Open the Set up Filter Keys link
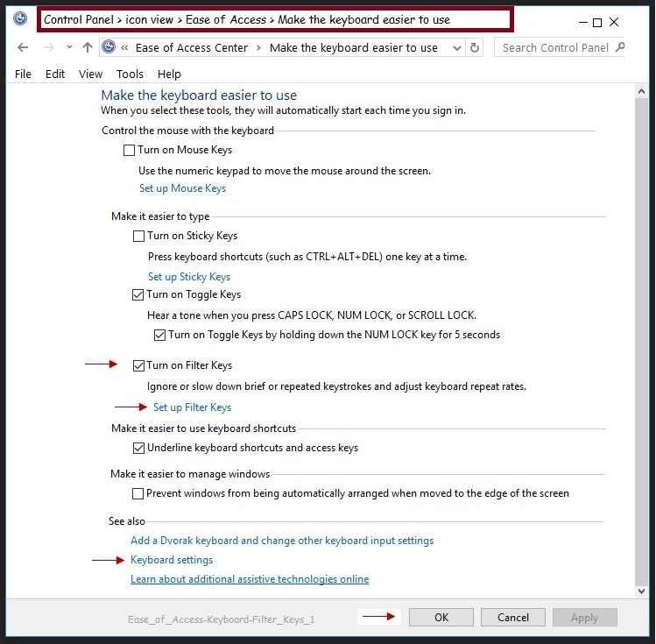 [192, 407]
